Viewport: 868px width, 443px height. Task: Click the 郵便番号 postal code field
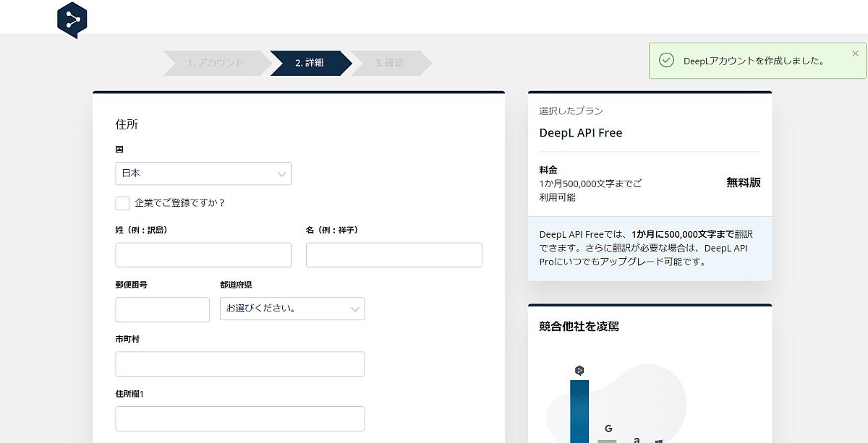click(x=162, y=309)
